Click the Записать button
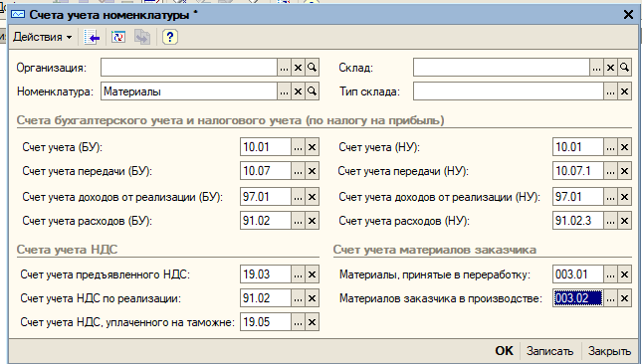The image size is (642, 364). (549, 351)
